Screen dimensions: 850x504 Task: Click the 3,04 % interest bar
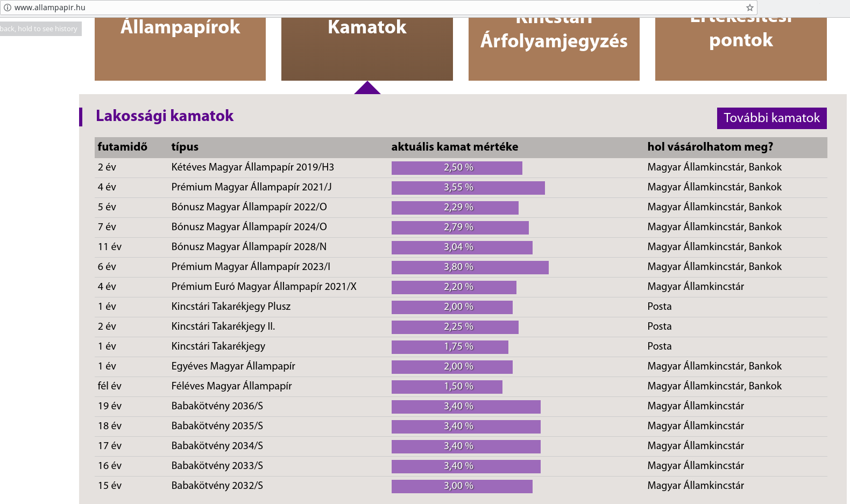[x=462, y=247]
